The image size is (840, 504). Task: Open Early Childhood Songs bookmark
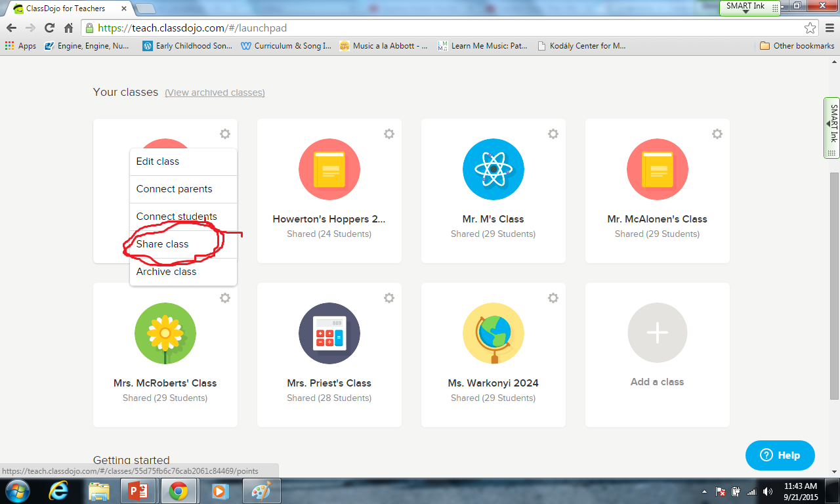point(188,46)
